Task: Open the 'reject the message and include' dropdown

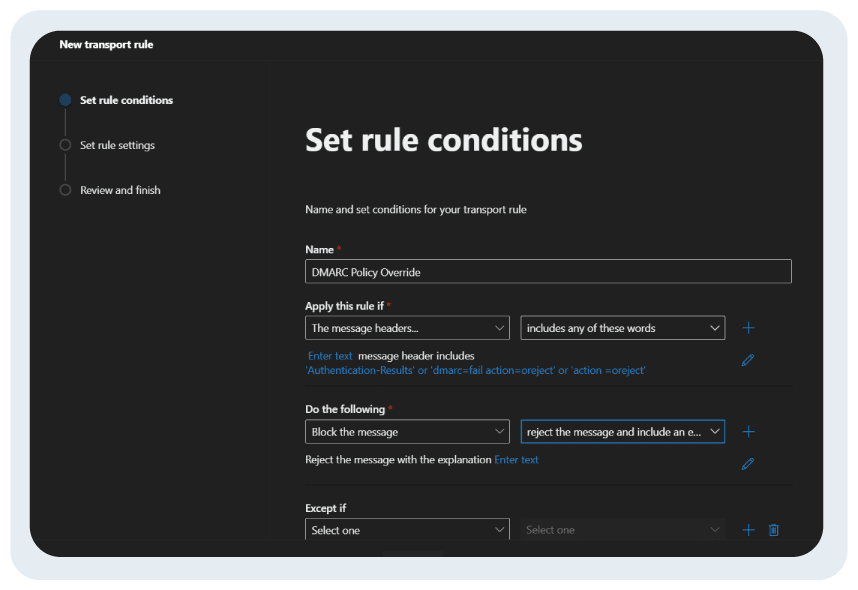Action: 623,432
